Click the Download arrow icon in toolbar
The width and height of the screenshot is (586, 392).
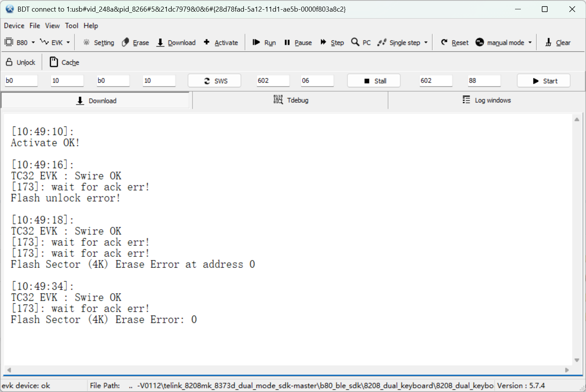(x=160, y=42)
